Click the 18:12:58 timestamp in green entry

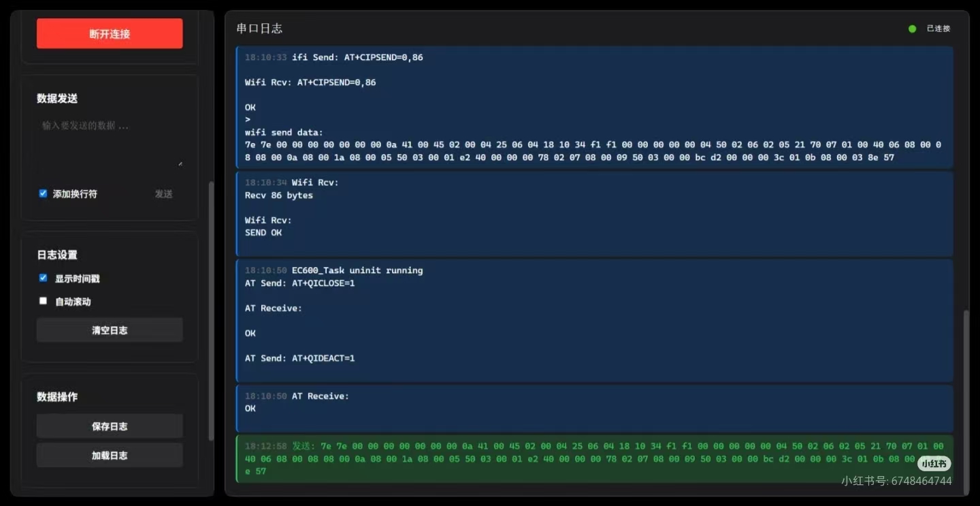tap(266, 445)
